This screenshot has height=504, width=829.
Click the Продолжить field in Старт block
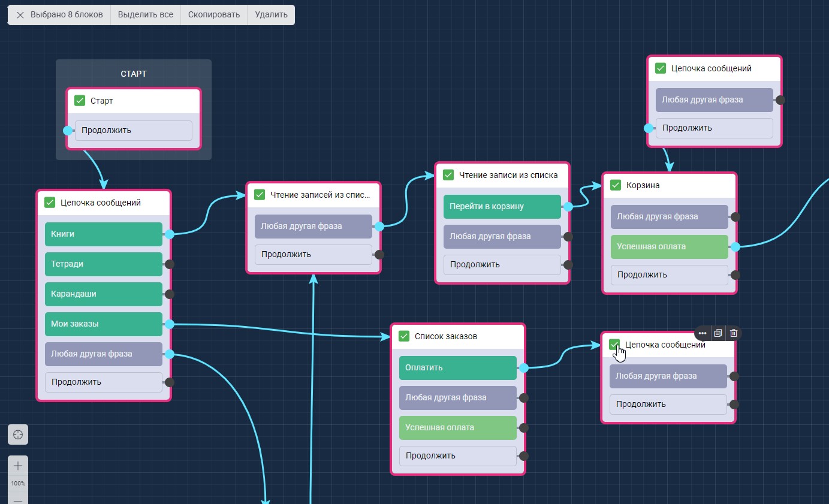(133, 131)
